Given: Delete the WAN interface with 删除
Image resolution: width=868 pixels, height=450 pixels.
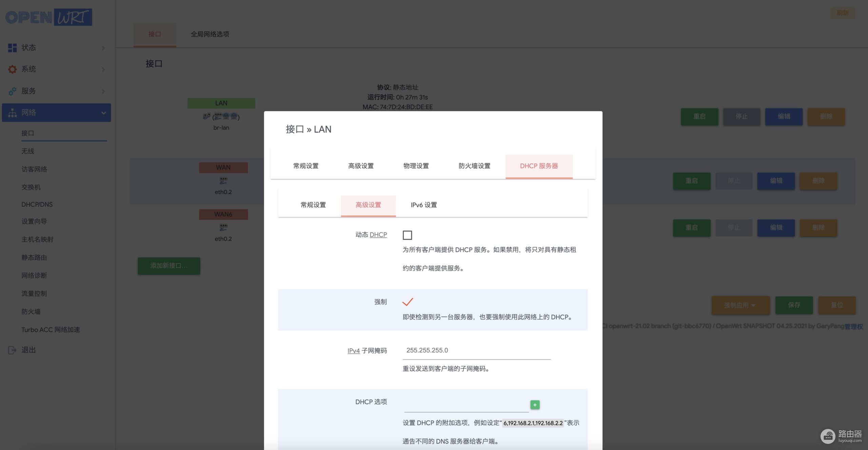Looking at the screenshot, I should pos(818,181).
